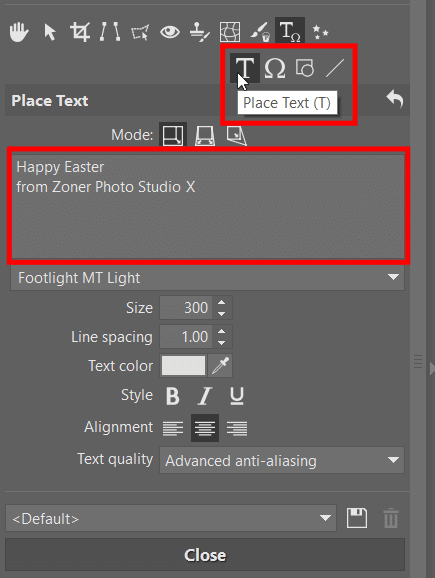The height and width of the screenshot is (578, 435).
Task: Choose the Place Text T tool
Action: (x=245, y=68)
